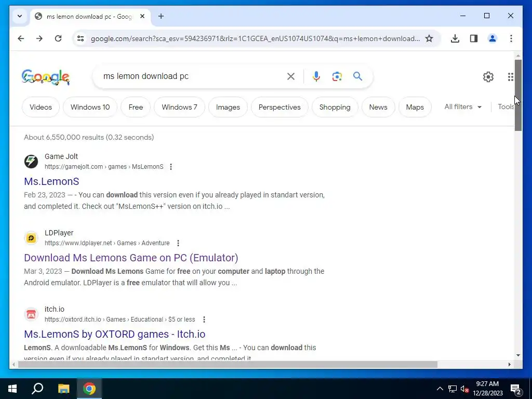Bookmark this page with the star icon
This screenshot has height=399, width=532.
[x=429, y=38]
